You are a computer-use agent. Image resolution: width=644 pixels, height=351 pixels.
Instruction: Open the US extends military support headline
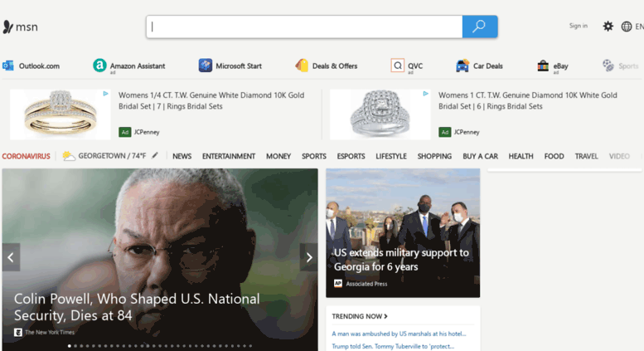[x=401, y=260]
